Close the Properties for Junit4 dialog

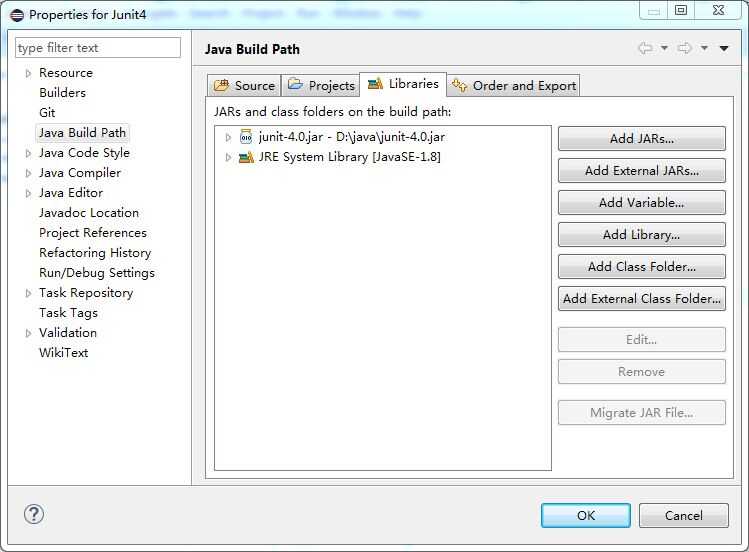(x=718, y=10)
